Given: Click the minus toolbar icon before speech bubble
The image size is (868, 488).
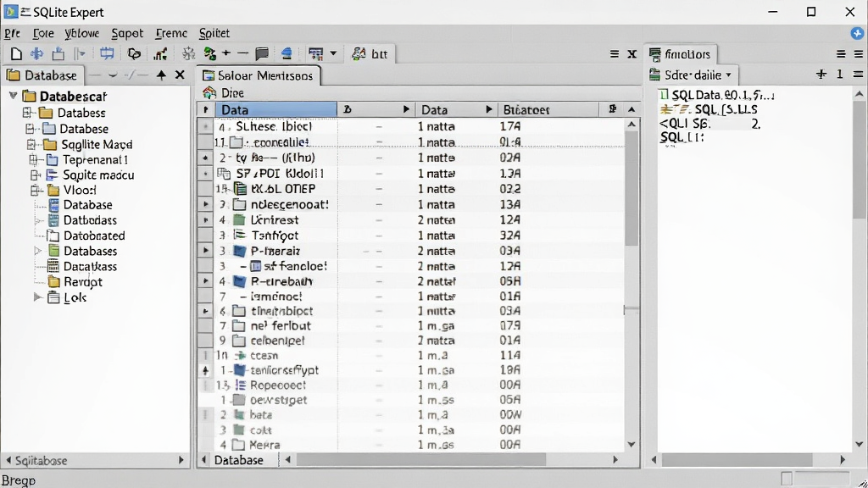Looking at the screenshot, I should coord(243,53).
